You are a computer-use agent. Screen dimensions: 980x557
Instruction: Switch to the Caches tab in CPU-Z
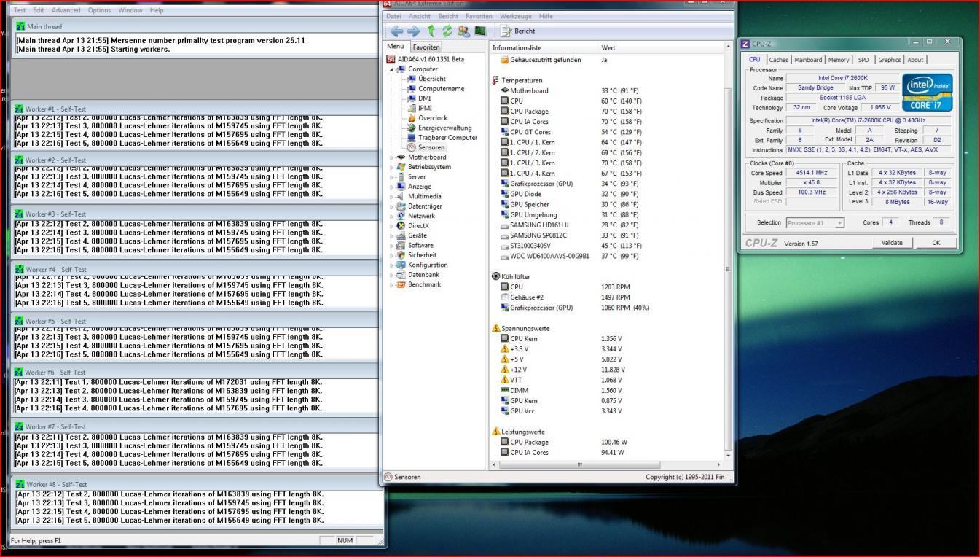tap(778, 60)
